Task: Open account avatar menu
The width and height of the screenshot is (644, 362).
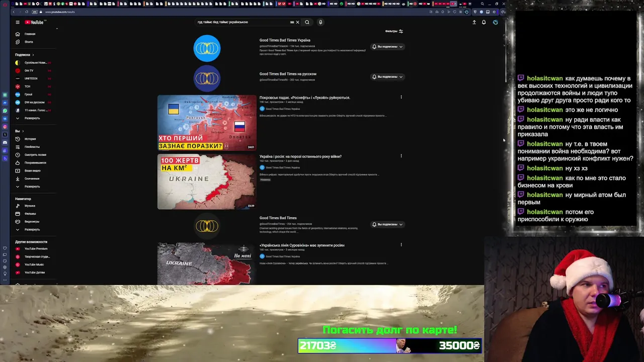Action: click(496, 22)
